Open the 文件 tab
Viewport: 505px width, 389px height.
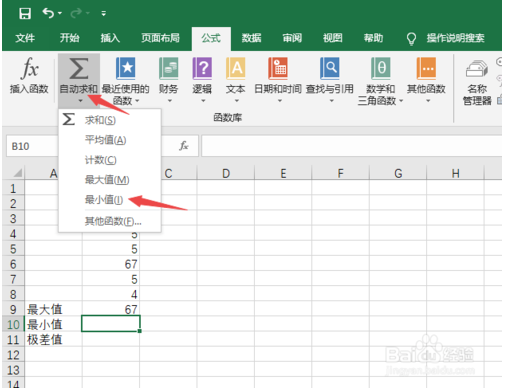click(x=25, y=38)
